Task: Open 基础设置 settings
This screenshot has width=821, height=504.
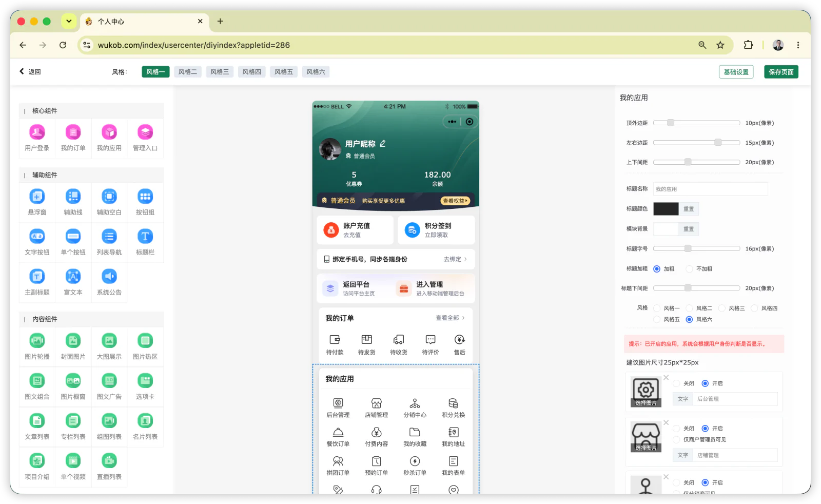Action: (736, 72)
